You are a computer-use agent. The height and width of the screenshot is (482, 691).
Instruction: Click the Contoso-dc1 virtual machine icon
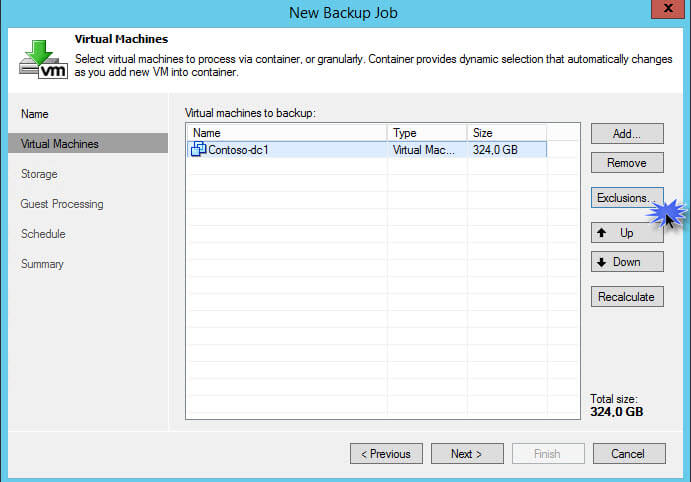click(x=199, y=150)
